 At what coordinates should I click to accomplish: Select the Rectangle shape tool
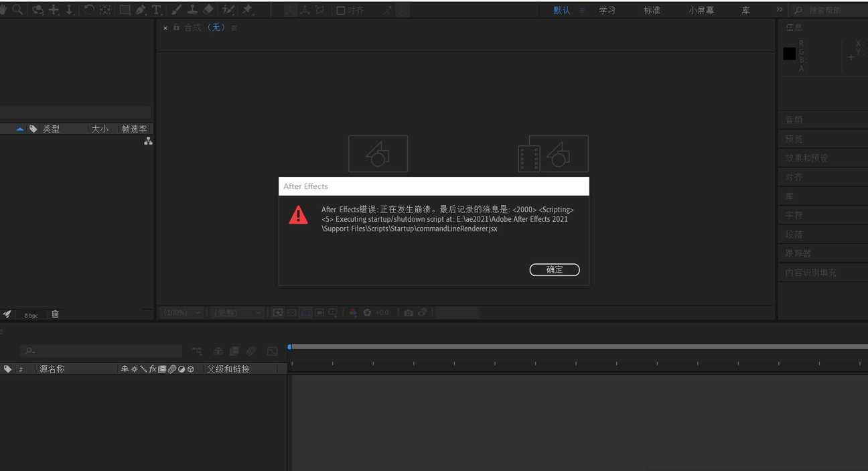click(125, 10)
